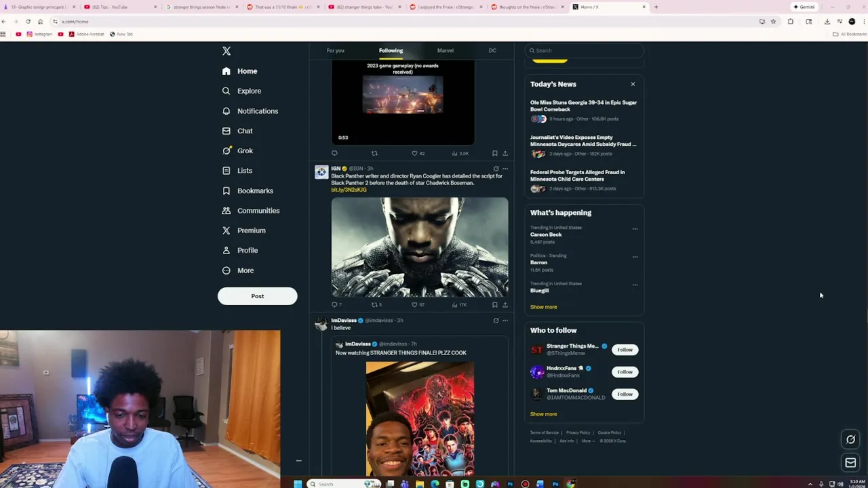The width and height of the screenshot is (868, 488).
Task: Share the IGN Black Panther post
Action: click(505, 305)
